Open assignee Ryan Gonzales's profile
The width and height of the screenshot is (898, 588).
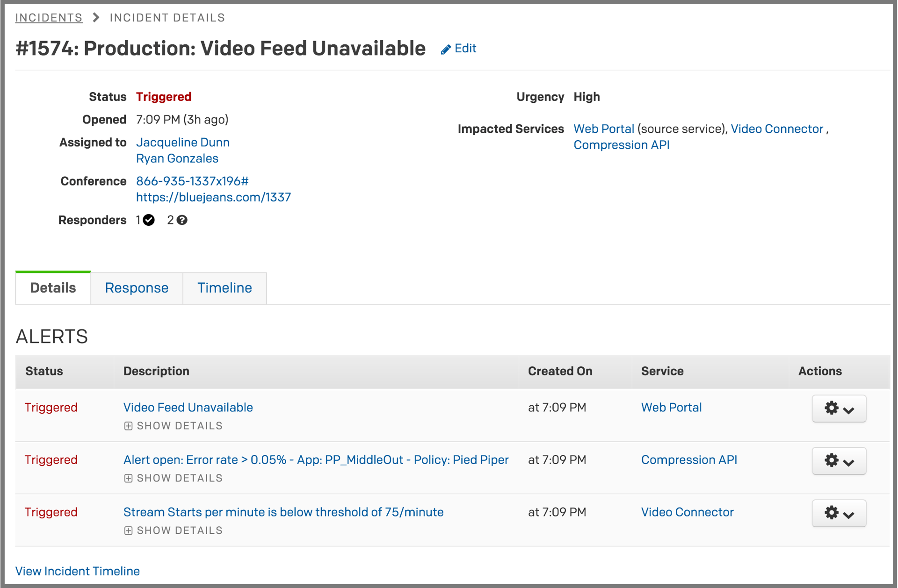pyautogui.click(x=177, y=158)
